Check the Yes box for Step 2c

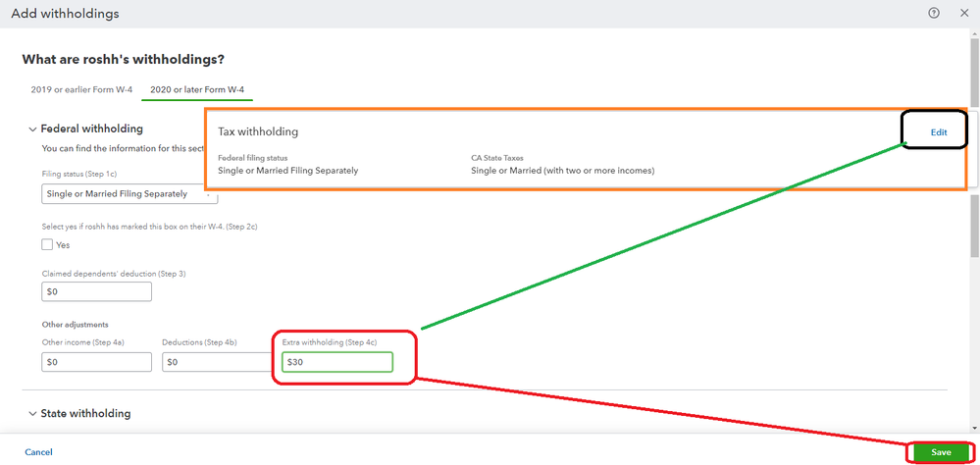pos(48,244)
